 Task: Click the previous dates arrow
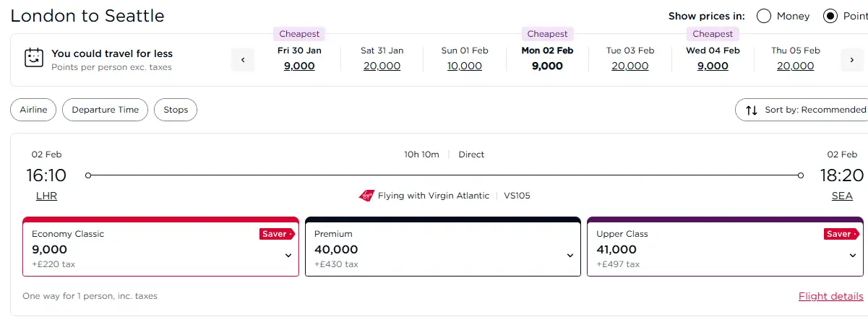click(243, 60)
